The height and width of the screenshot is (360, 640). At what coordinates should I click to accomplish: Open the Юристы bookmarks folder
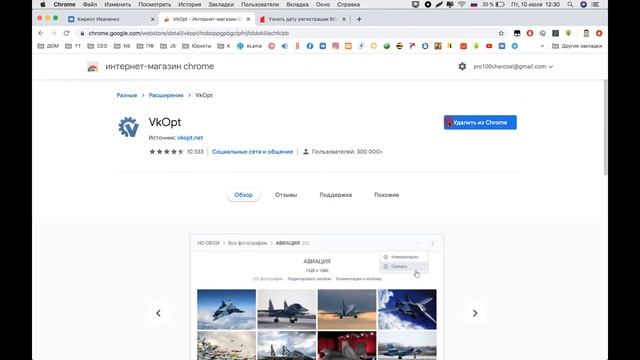[197, 46]
